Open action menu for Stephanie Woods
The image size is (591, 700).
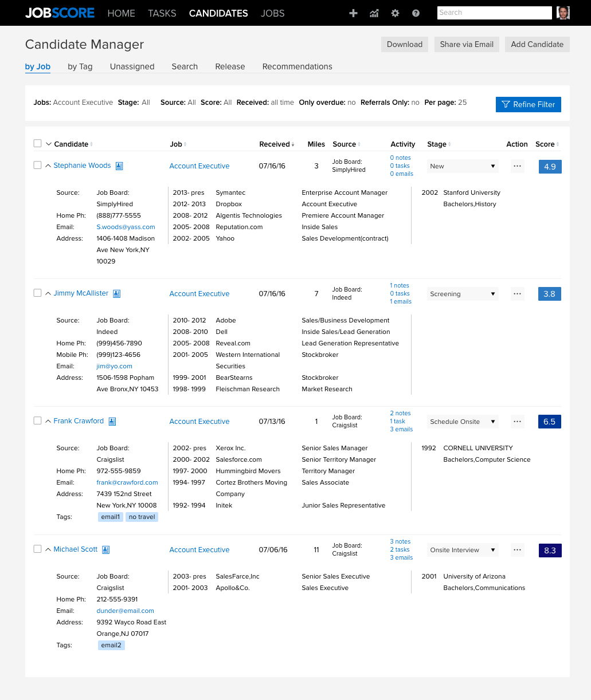coord(517,166)
